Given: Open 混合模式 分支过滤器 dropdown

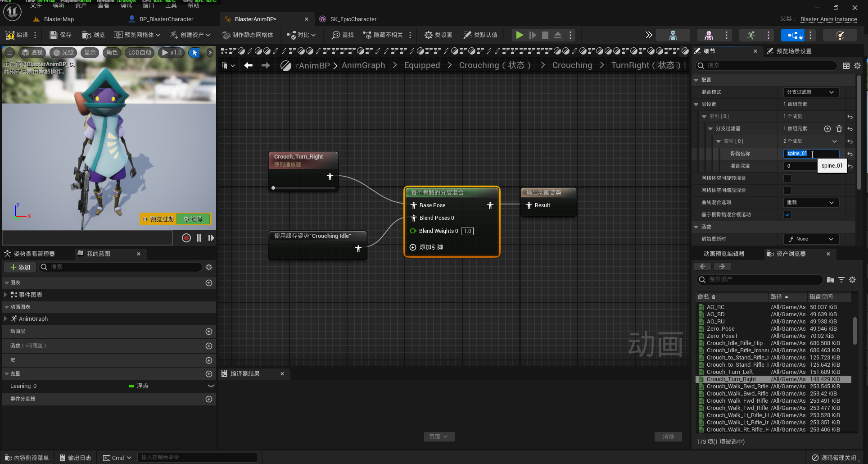Looking at the screenshot, I should click(x=811, y=92).
